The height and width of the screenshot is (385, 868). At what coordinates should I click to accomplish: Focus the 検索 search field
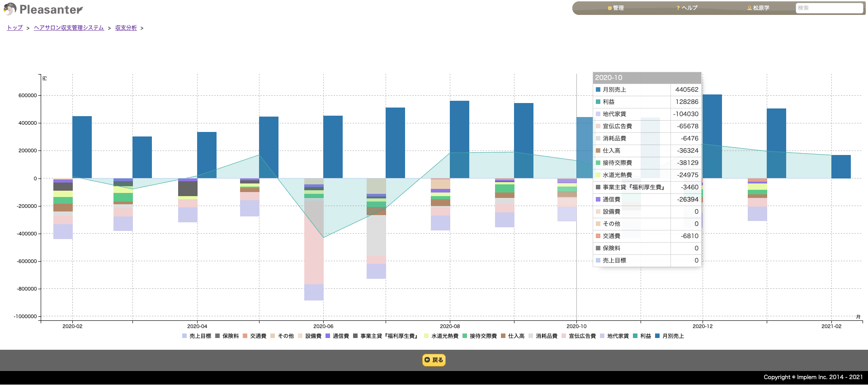click(829, 8)
